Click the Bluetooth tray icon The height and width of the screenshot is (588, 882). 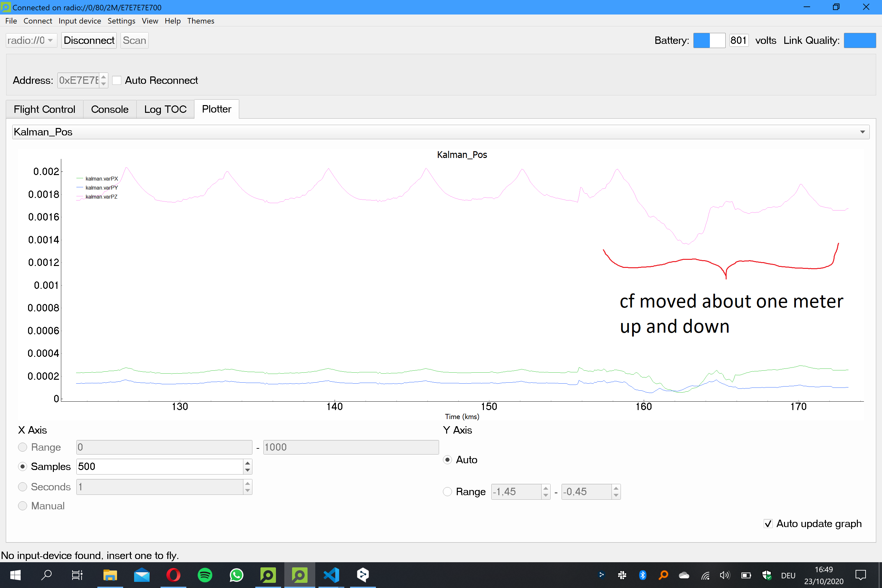coord(642,575)
